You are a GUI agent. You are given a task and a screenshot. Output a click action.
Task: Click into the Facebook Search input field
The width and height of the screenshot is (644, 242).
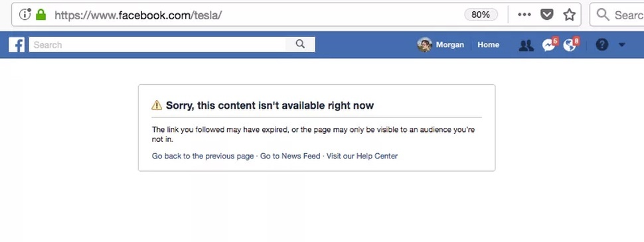point(157,44)
